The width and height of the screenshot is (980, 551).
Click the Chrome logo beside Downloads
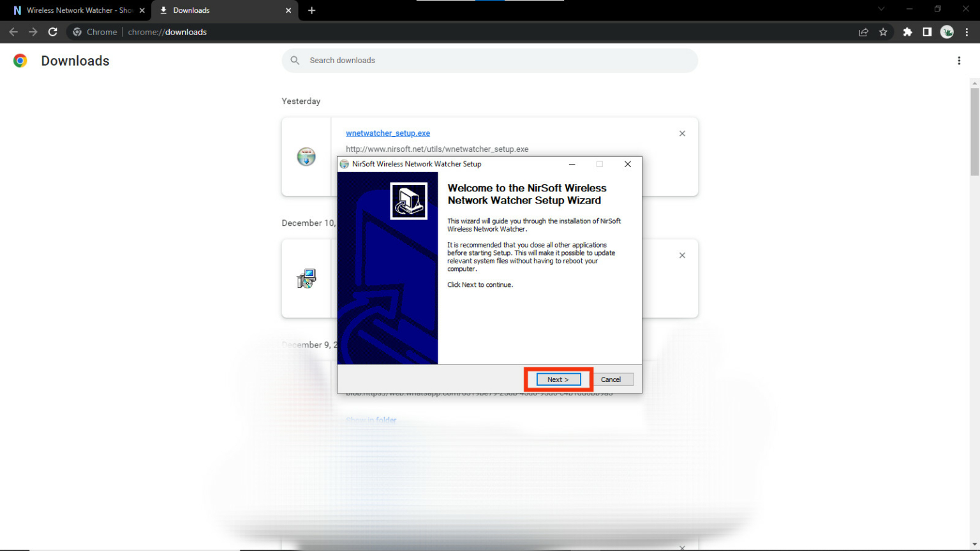[x=20, y=61]
